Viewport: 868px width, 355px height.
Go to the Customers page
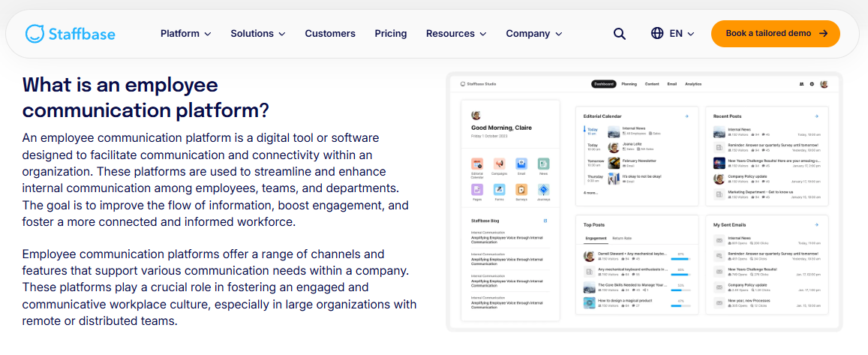point(330,33)
